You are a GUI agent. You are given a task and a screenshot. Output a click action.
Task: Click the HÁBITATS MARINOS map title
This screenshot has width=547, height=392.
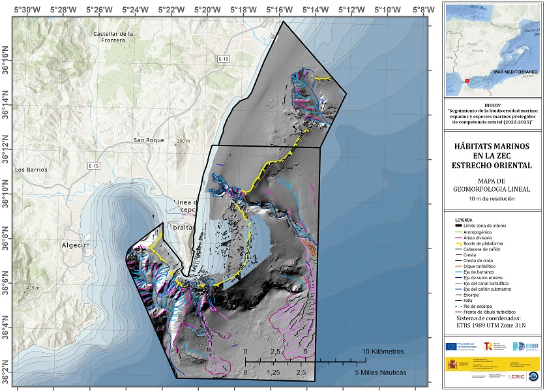[492, 156]
